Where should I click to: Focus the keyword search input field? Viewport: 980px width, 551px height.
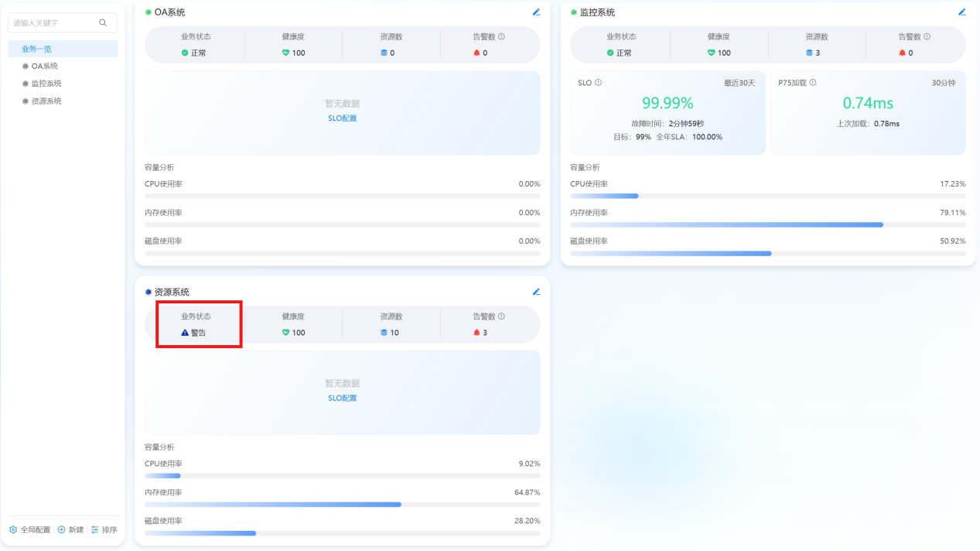63,22
